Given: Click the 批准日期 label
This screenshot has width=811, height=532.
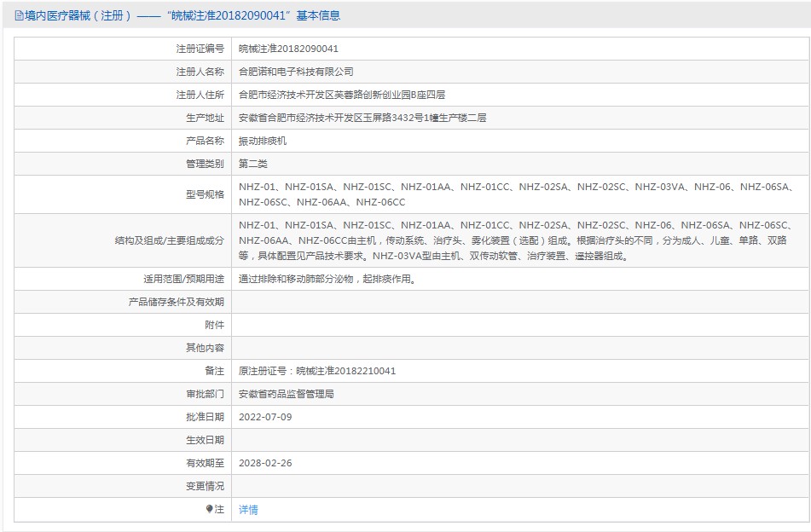Looking at the screenshot, I should click(206, 417).
